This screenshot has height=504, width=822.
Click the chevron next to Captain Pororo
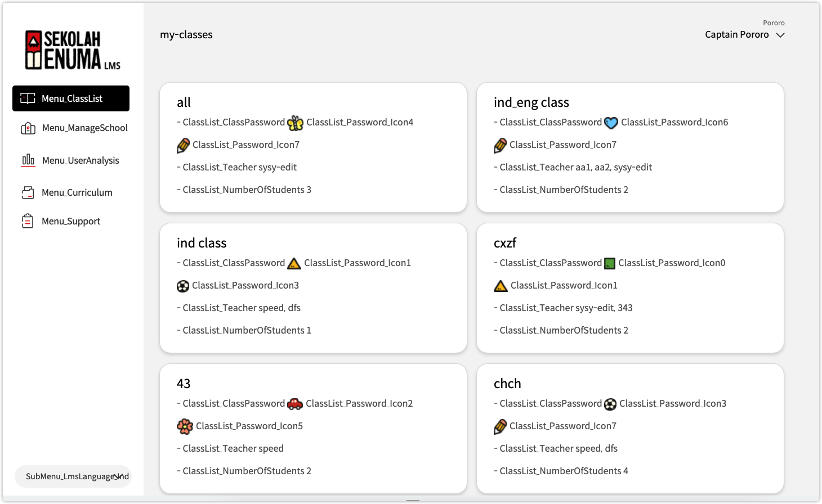point(780,35)
